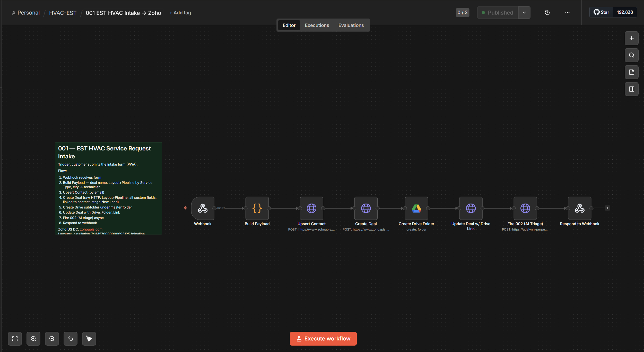Switch to the Executions tab

(317, 25)
